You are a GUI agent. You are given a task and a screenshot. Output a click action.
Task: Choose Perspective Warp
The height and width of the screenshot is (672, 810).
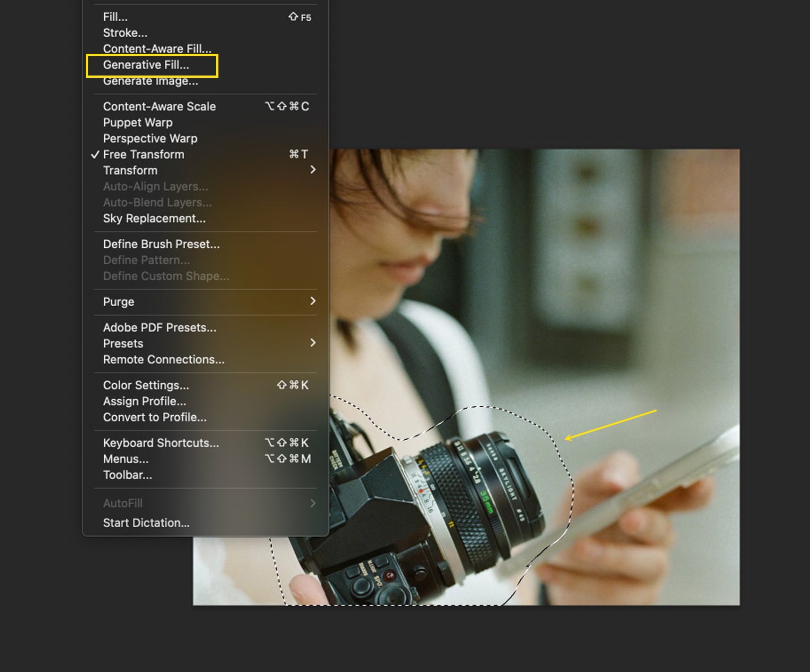[x=150, y=139]
